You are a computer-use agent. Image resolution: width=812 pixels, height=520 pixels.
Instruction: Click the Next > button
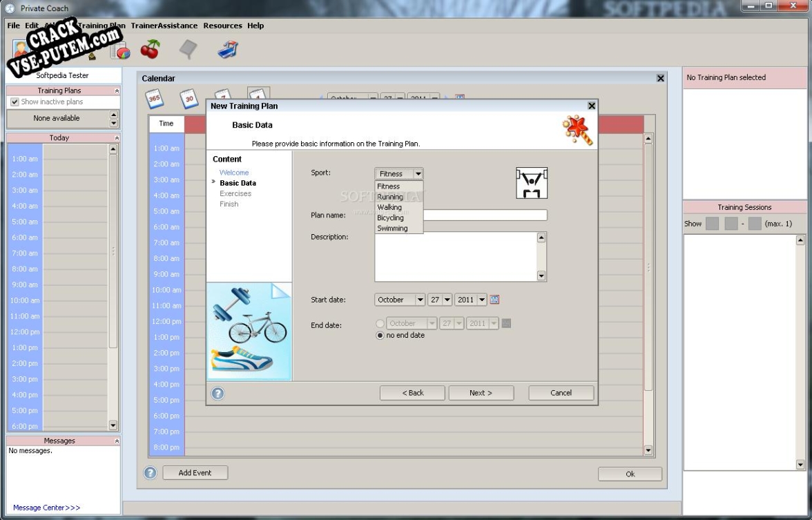[x=481, y=393]
